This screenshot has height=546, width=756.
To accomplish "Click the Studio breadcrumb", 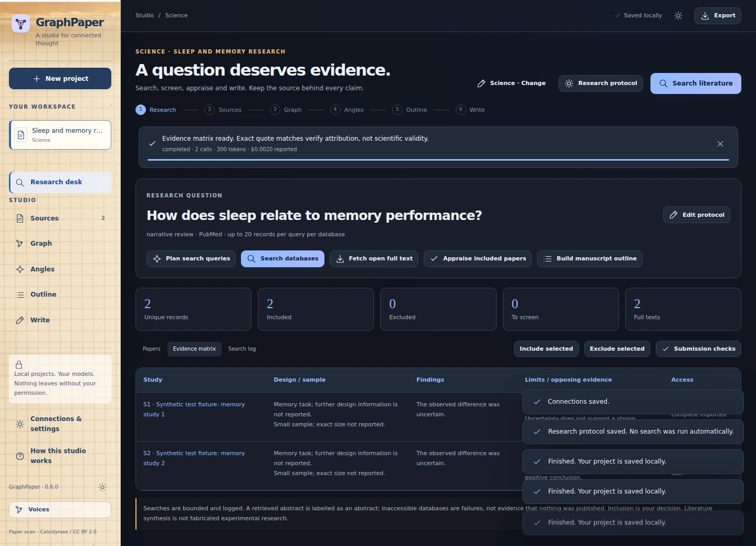I will (144, 16).
